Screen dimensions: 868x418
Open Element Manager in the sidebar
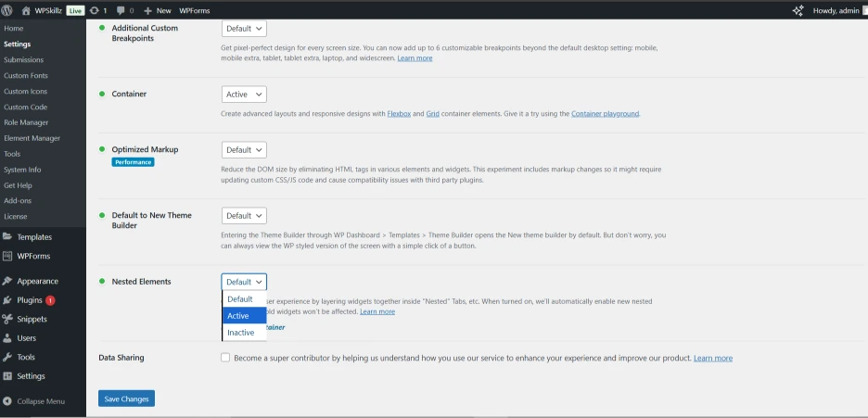tap(32, 138)
